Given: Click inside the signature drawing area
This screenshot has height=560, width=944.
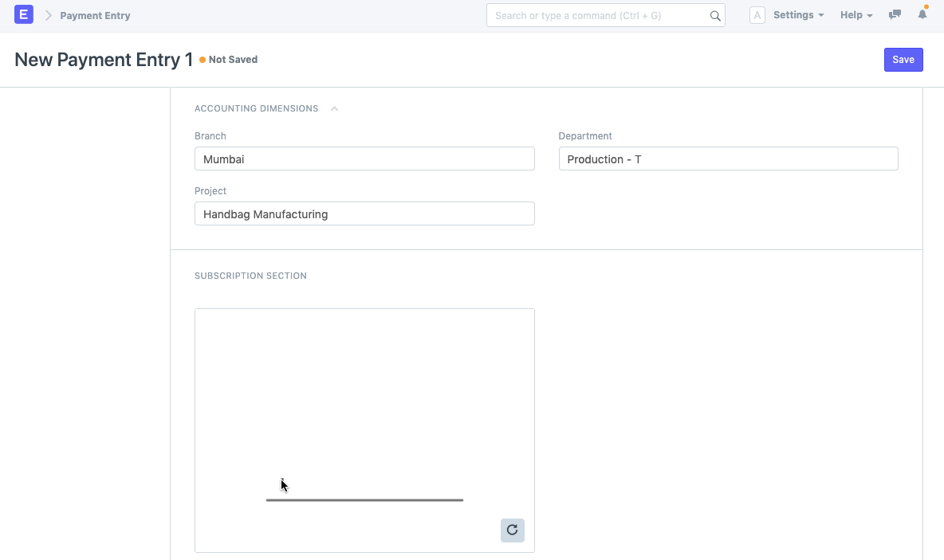Looking at the screenshot, I should [364, 398].
